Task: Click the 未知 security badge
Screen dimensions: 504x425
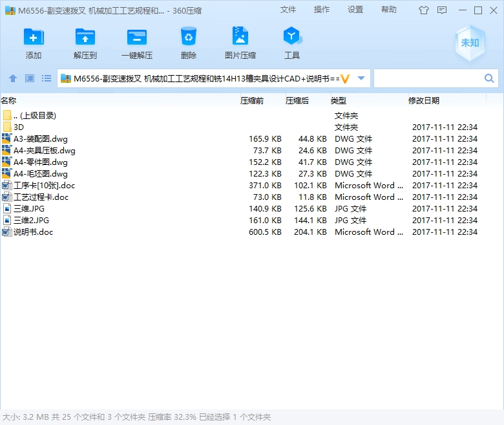Action: 470,43
